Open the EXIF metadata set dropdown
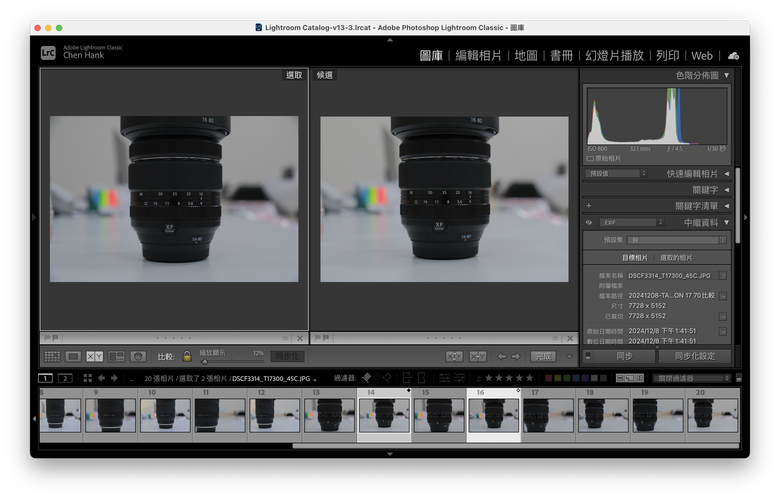The height and width of the screenshot is (498, 780). [632, 222]
